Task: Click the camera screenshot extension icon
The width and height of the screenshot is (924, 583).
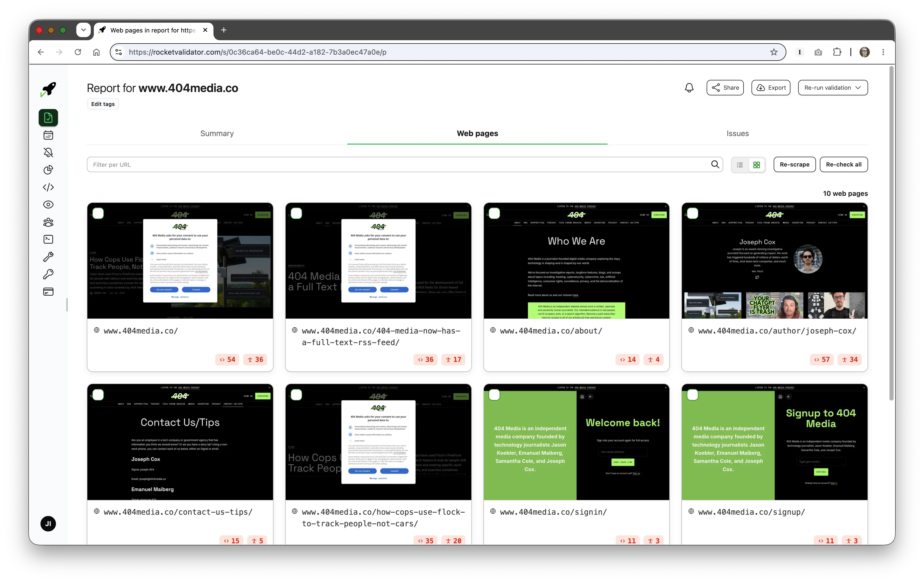Action: click(818, 52)
